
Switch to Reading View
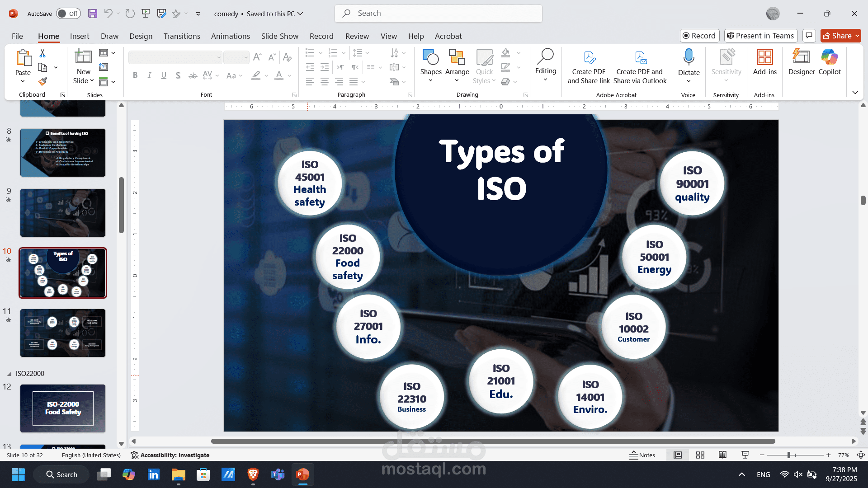coord(722,455)
